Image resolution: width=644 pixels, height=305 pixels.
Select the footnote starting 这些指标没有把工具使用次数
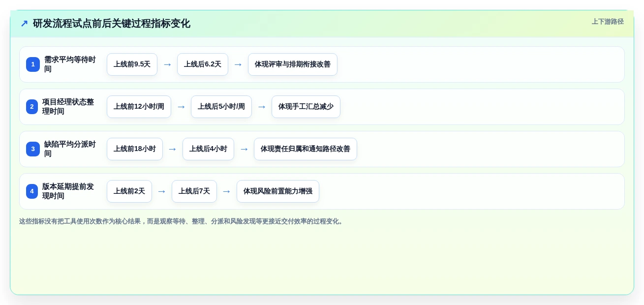tap(182, 221)
